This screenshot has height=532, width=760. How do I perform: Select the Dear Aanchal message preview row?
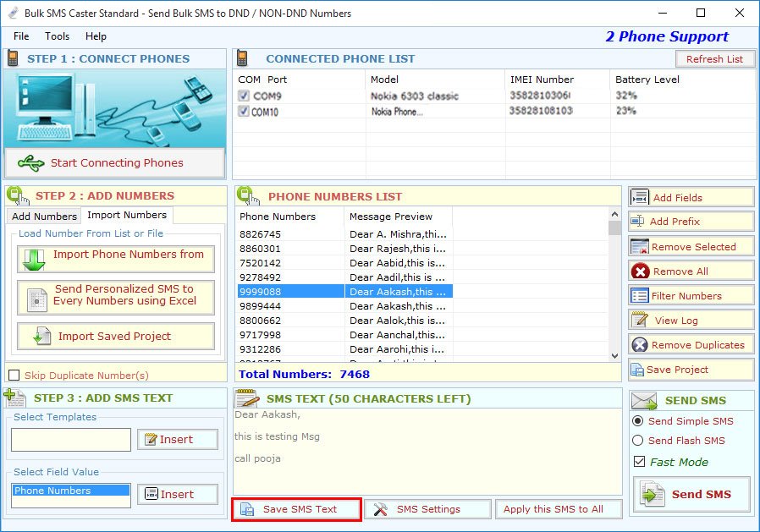344,335
